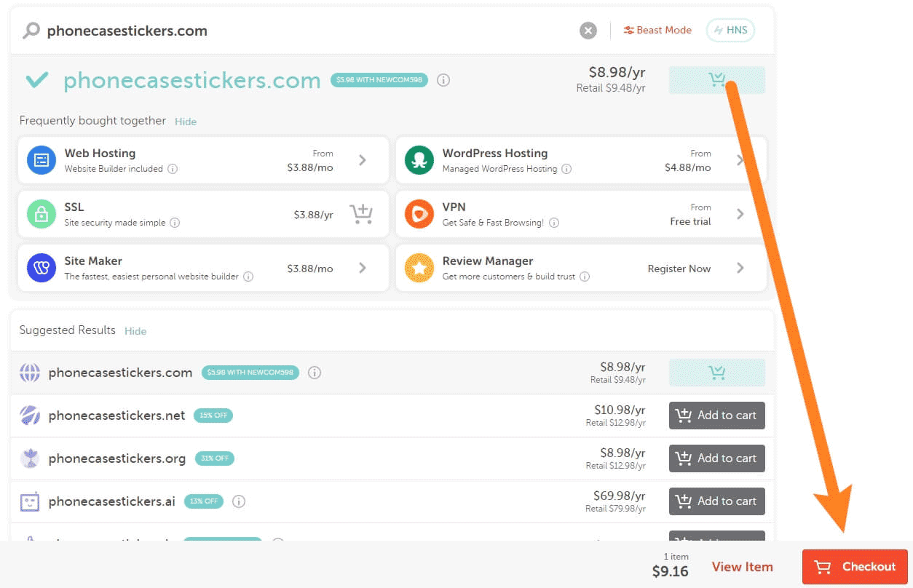This screenshot has height=588, width=913.
Task: Click Register Now for Review Manager
Action: pos(679,269)
